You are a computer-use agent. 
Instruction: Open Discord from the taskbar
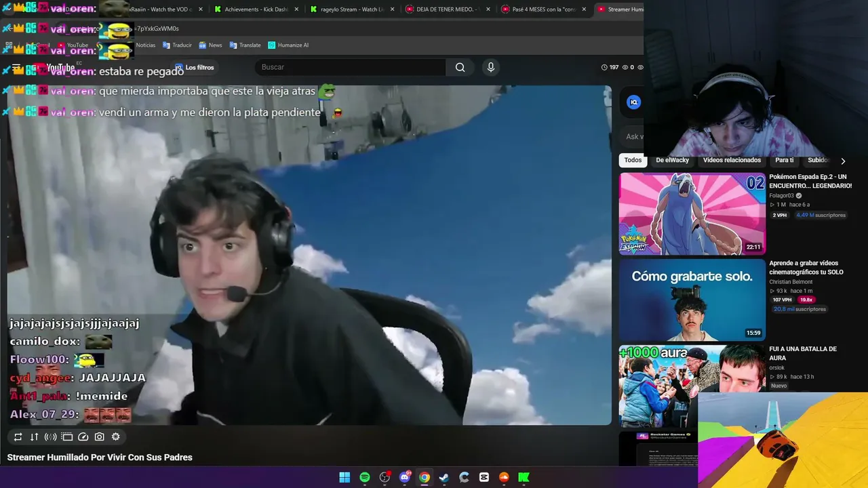pyautogui.click(x=405, y=477)
